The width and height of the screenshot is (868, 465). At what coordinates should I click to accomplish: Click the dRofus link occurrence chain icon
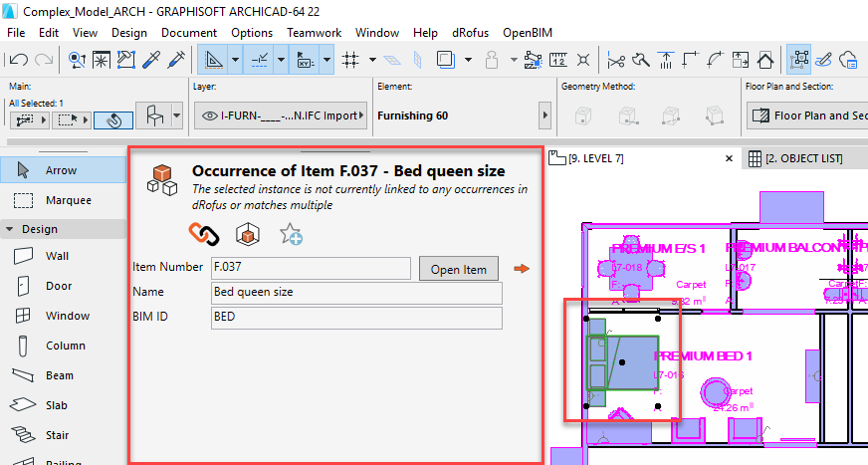203,234
